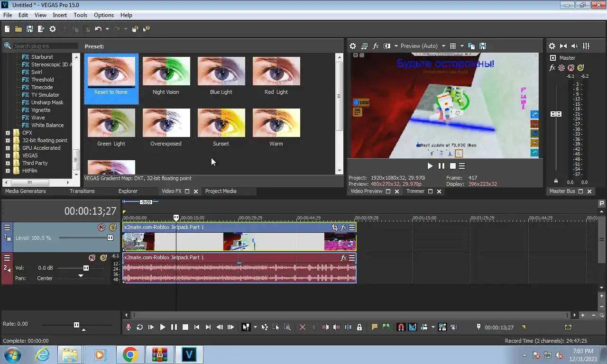Open the Tools menu
Image resolution: width=607 pixels, height=364 pixels.
tap(80, 15)
